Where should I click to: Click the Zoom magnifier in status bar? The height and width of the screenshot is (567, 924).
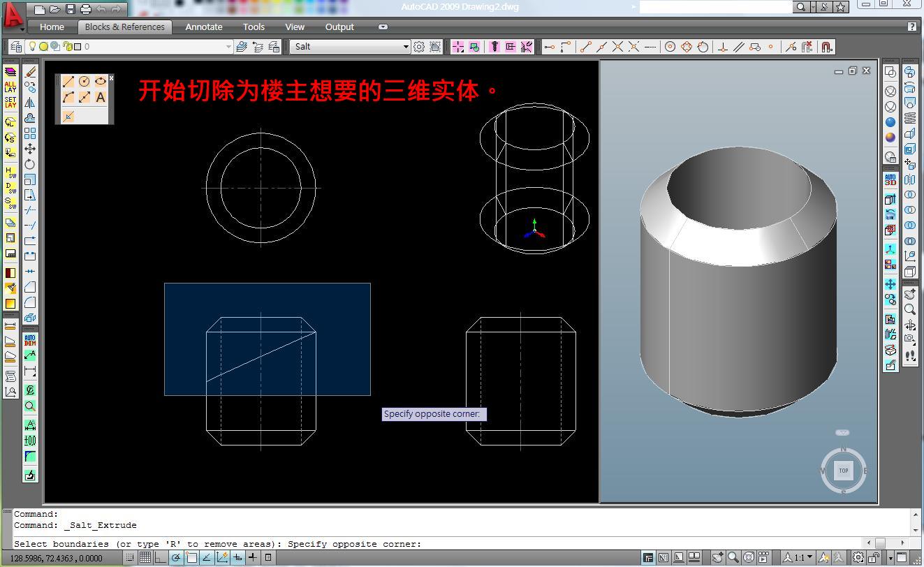point(733,558)
